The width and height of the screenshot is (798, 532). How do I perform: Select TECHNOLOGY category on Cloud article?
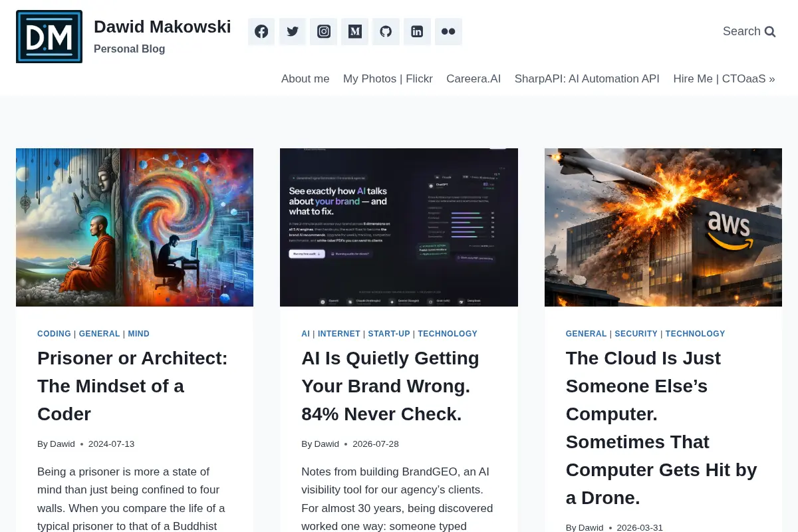point(695,334)
